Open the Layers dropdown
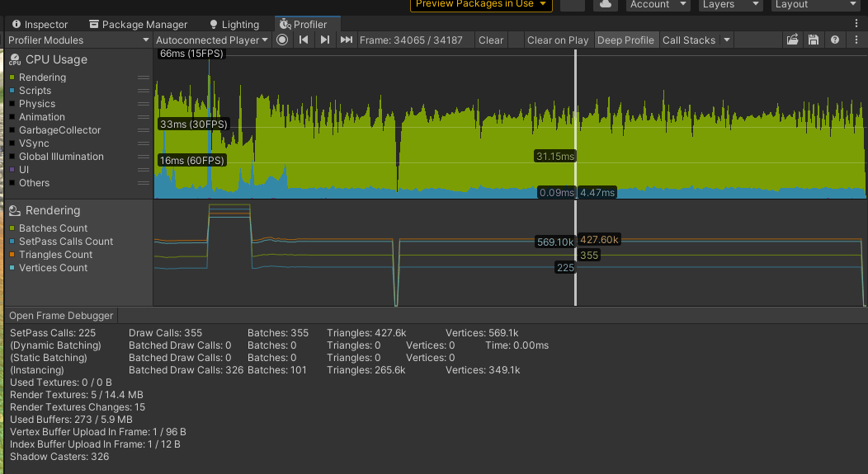The image size is (868, 474). tap(730, 4)
